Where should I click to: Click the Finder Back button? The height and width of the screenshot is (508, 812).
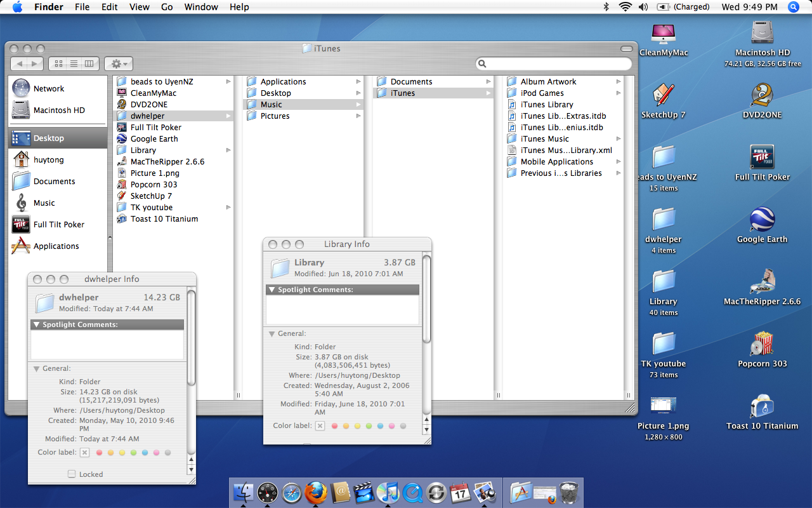(x=19, y=63)
